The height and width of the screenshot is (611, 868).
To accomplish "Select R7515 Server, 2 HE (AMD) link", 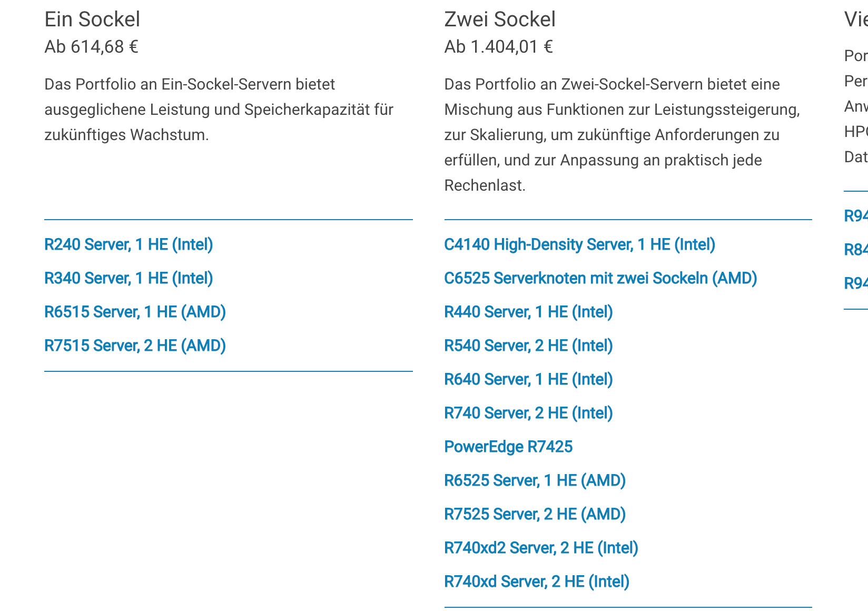I will pyautogui.click(x=135, y=346).
